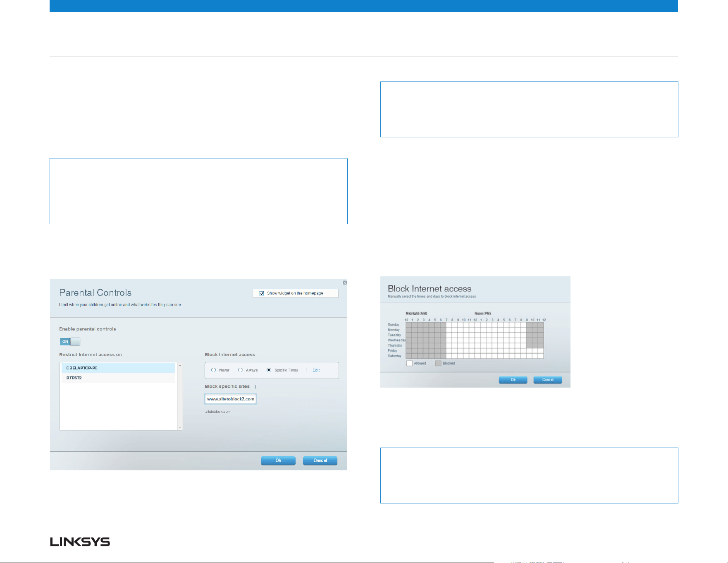728x563 pixels.
Task: Select CBELAPTOP-PC in device list
Action: [118, 368]
